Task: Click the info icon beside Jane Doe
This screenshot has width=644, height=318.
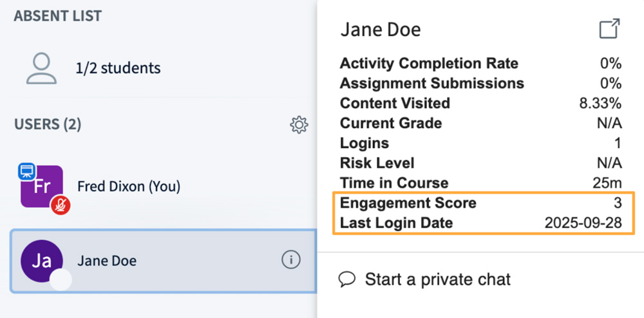Action: tap(291, 260)
